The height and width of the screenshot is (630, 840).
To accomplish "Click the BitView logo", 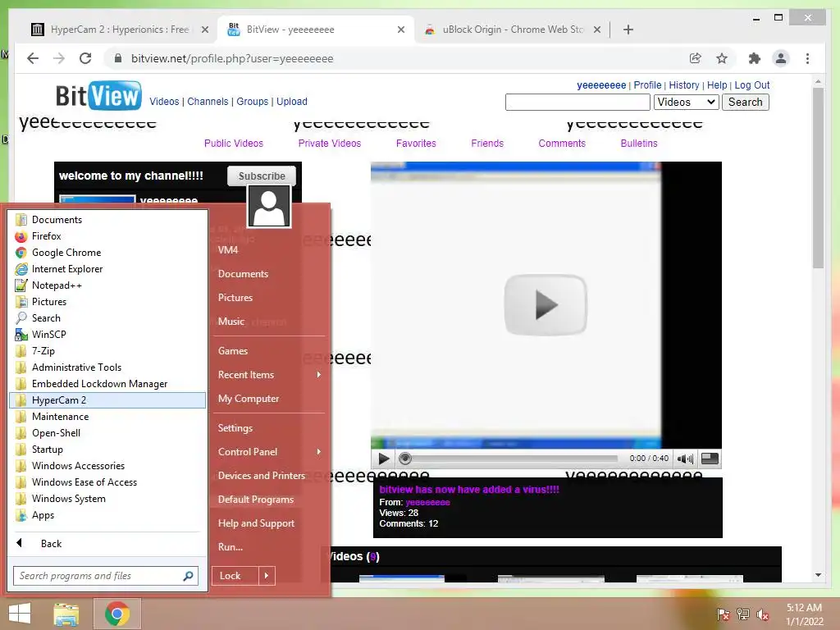I will tap(98, 95).
